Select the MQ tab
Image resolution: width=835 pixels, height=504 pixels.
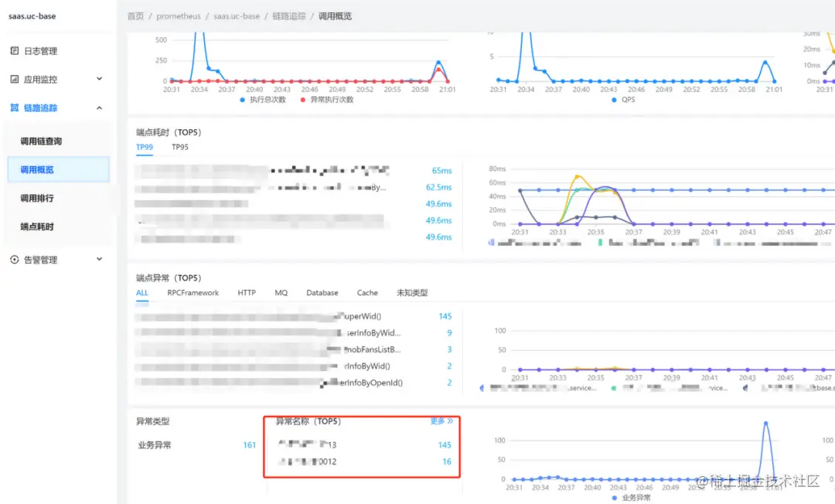click(281, 293)
